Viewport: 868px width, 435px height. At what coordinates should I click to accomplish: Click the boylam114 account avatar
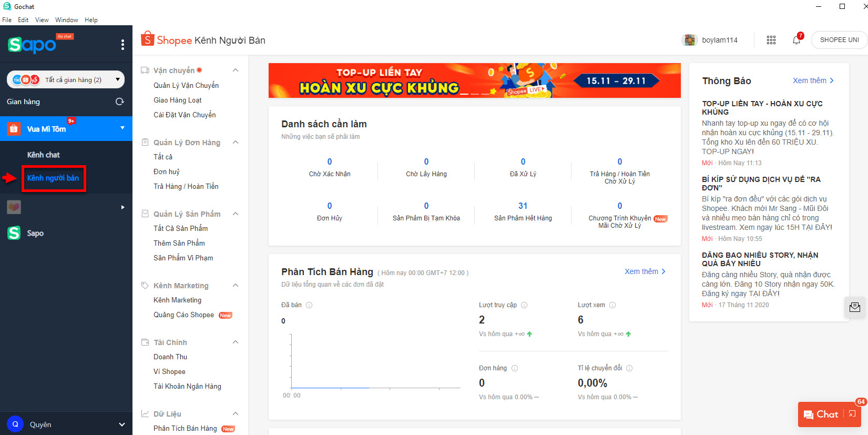point(689,40)
